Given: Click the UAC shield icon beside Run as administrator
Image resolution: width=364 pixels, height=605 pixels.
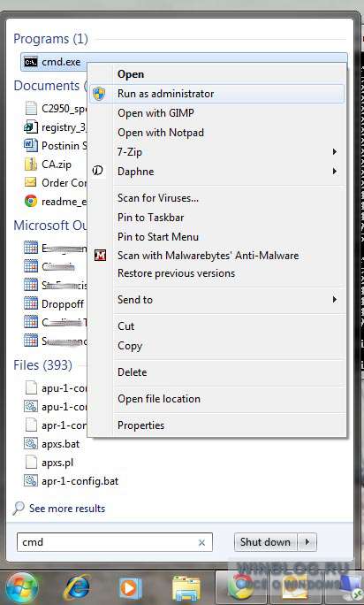Looking at the screenshot, I should click(99, 94).
